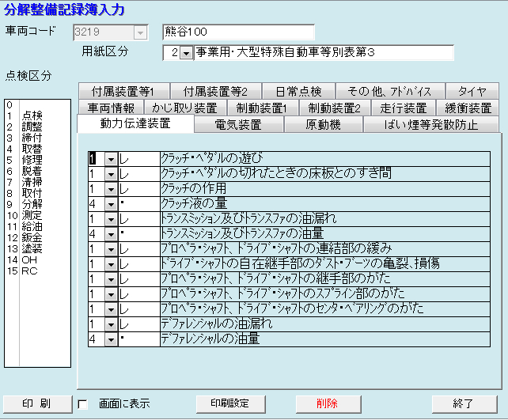This screenshot has height=420, width=508.
Task: Select 給油 in the 点検区分 list
Action: tap(32, 225)
